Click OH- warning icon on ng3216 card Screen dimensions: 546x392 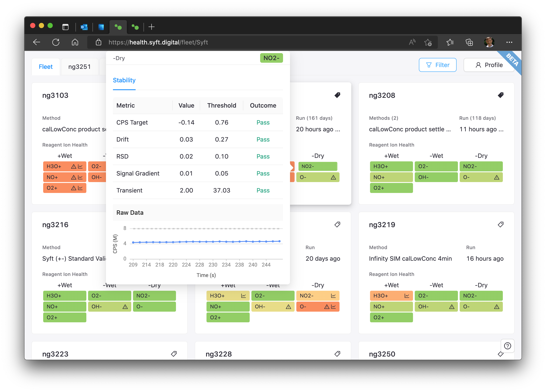pos(125,307)
